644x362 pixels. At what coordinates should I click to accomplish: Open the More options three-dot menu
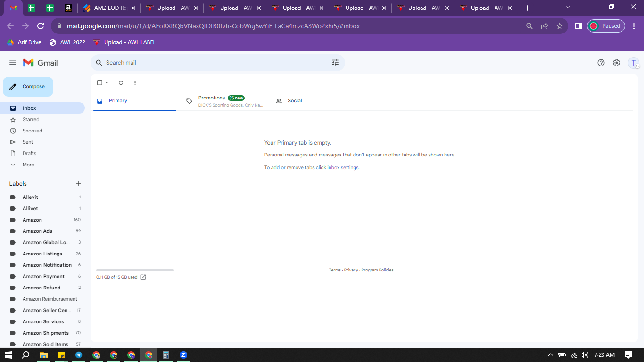coord(135,83)
